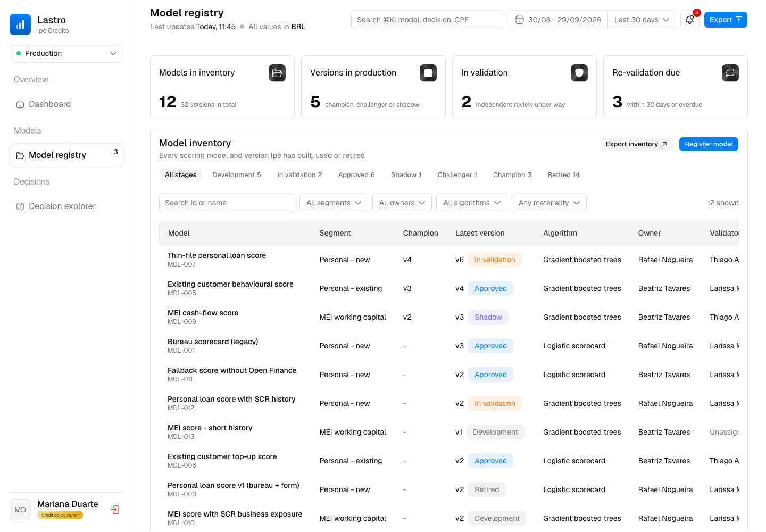
Task: Click the Model registry folder icon
Action: coord(20,155)
